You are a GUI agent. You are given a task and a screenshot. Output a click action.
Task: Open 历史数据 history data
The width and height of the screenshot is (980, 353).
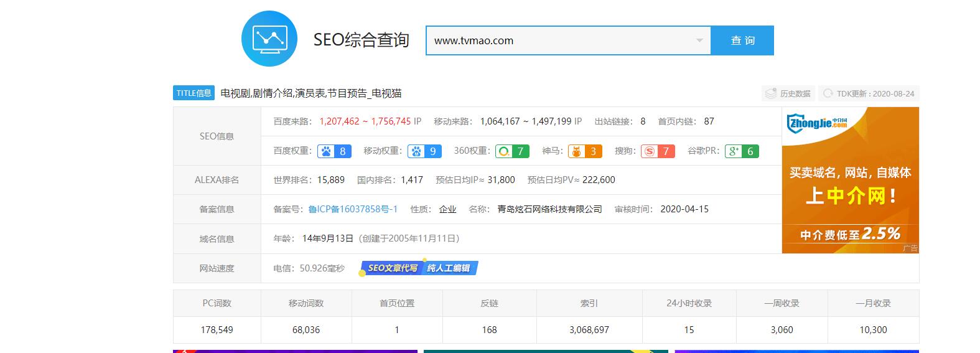[788, 93]
